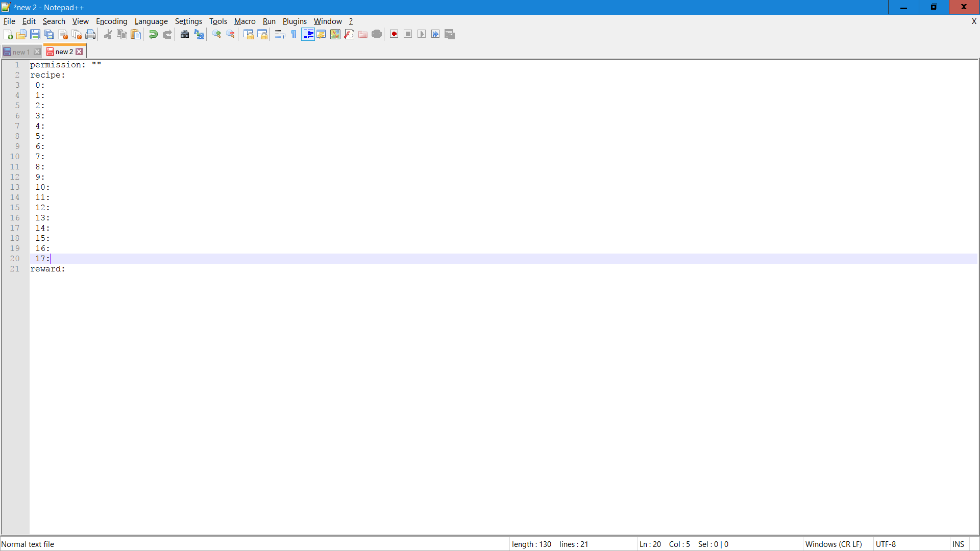Click 'Normal text file' in status bar
This screenshot has width=980, height=551.
pos(28,544)
